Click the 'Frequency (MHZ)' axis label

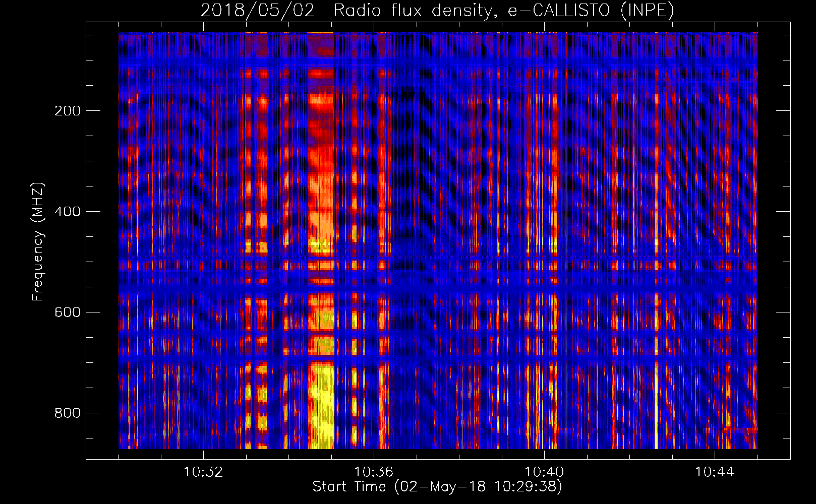coord(38,242)
